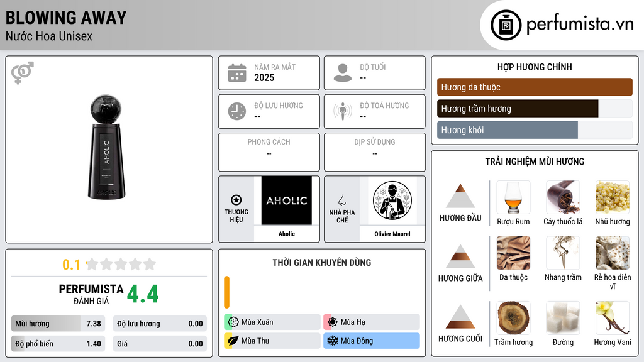Image resolution: width=644 pixels, height=362 pixels.
Task: Click the perfumista.vn bottle logo icon
Action: (506, 25)
